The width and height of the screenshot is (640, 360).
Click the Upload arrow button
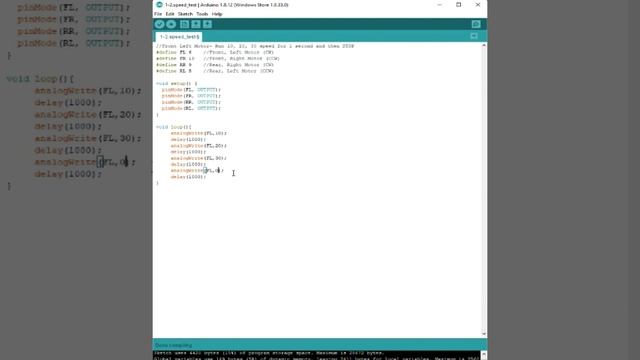coord(171,24)
